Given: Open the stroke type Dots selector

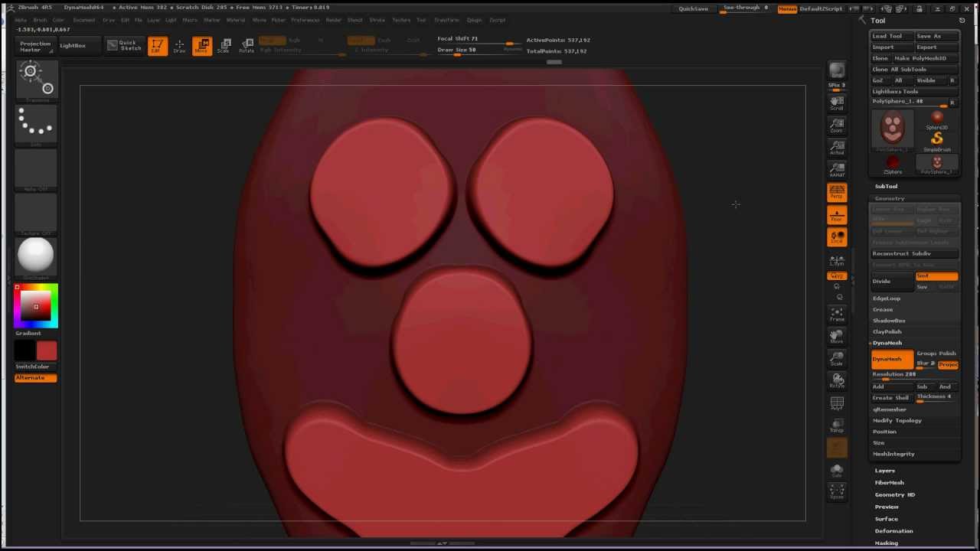Looking at the screenshot, I should (36, 124).
